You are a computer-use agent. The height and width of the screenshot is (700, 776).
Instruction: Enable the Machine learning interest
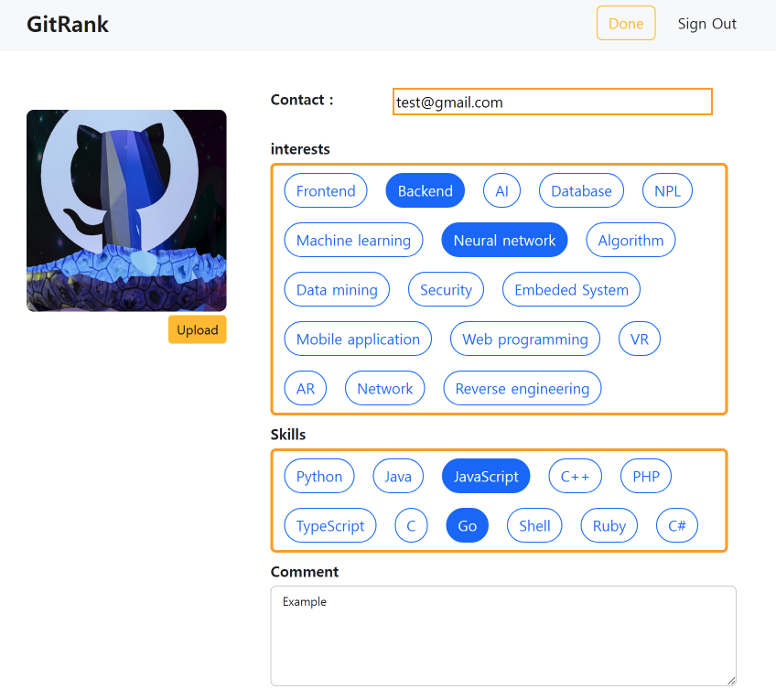[353, 240]
